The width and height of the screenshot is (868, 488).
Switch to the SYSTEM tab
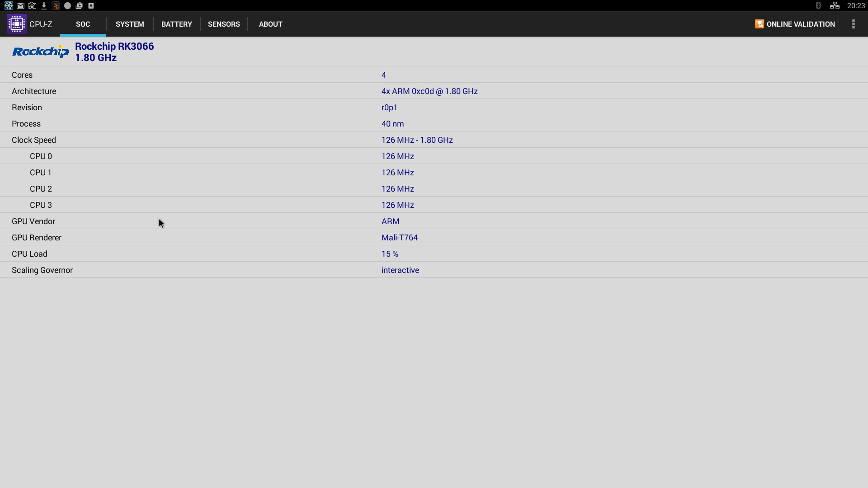(x=130, y=24)
